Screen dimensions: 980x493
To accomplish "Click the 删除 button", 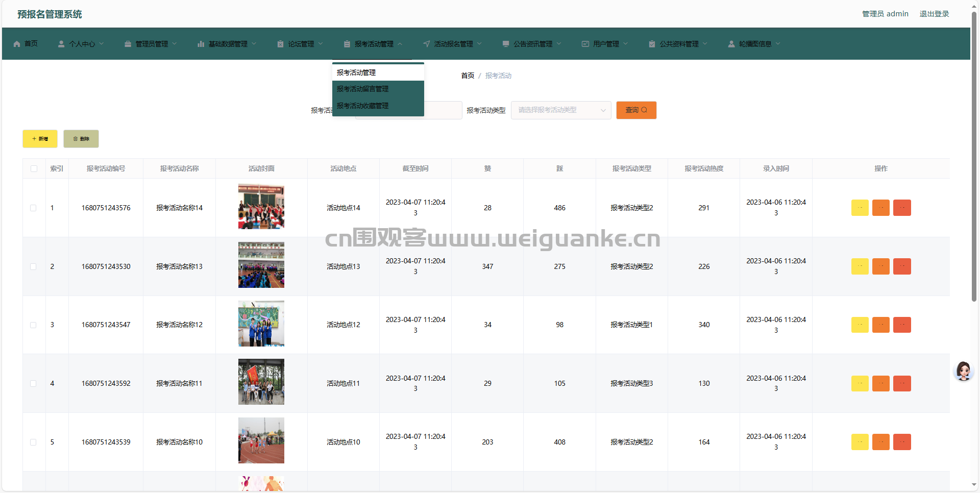I will [81, 139].
